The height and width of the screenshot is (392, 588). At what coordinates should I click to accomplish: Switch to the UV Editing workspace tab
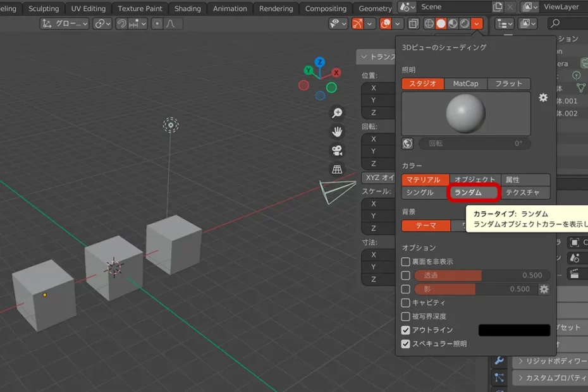88,9
